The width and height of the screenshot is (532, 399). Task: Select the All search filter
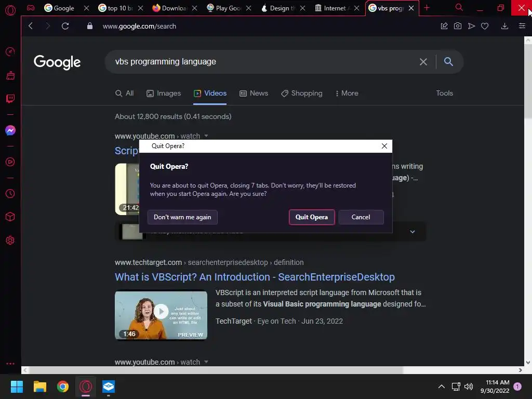tap(125, 94)
